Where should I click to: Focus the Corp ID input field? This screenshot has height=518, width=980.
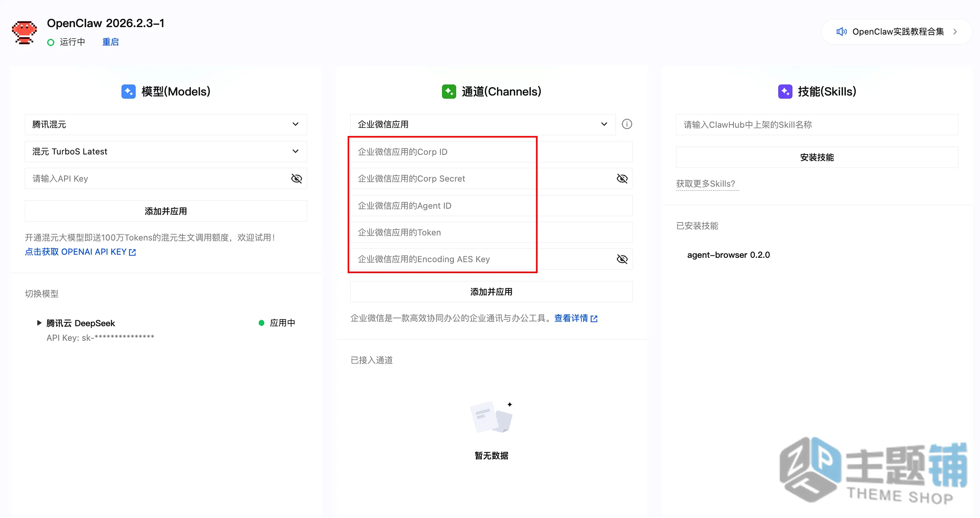coord(492,152)
